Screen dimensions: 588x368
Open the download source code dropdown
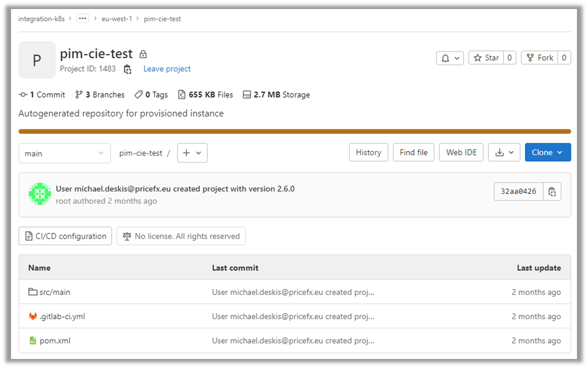pyautogui.click(x=504, y=153)
